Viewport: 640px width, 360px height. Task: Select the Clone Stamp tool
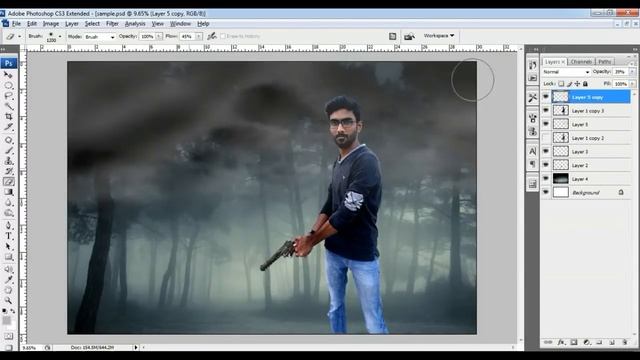tap(8, 161)
